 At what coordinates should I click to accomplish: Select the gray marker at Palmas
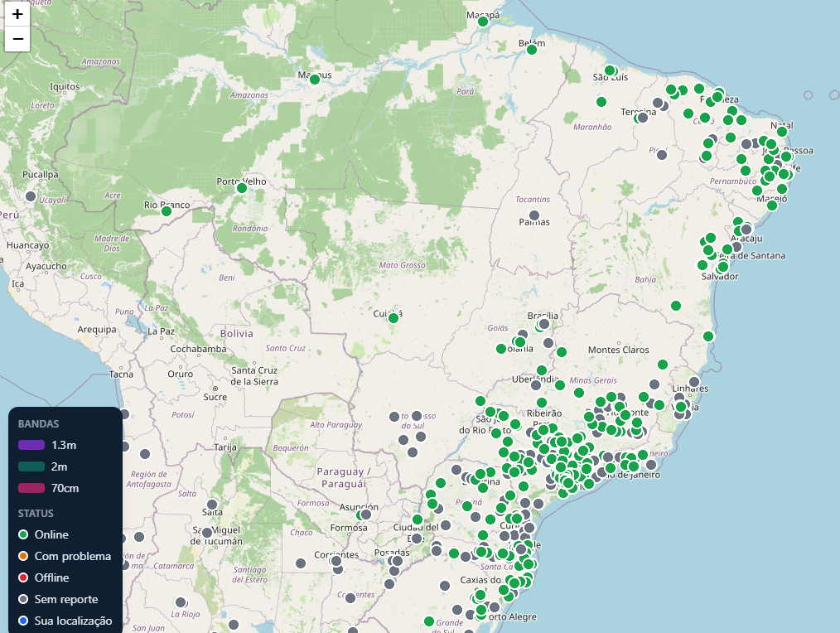tap(534, 215)
